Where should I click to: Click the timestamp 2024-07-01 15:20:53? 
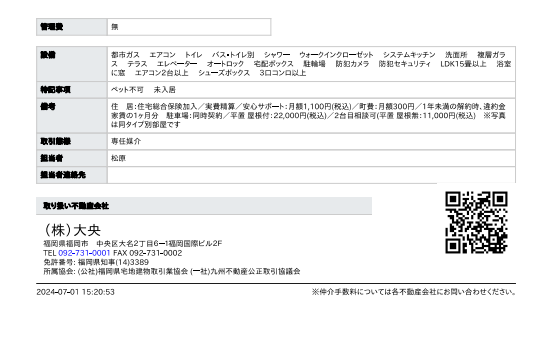(x=75, y=292)
